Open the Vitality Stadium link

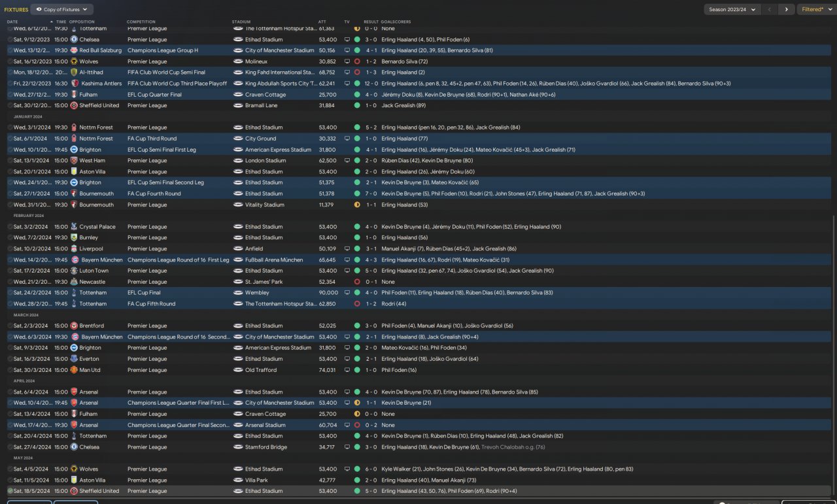(265, 205)
